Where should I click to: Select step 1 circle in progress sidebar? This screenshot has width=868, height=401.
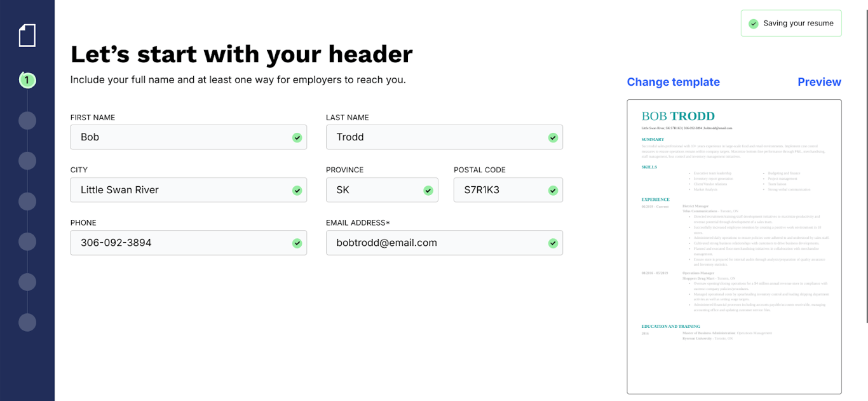27,80
